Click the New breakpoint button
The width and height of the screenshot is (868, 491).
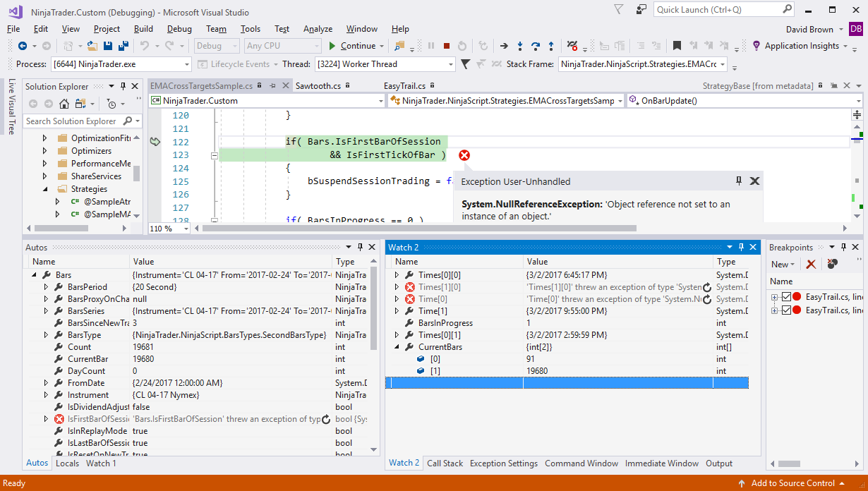pos(783,264)
